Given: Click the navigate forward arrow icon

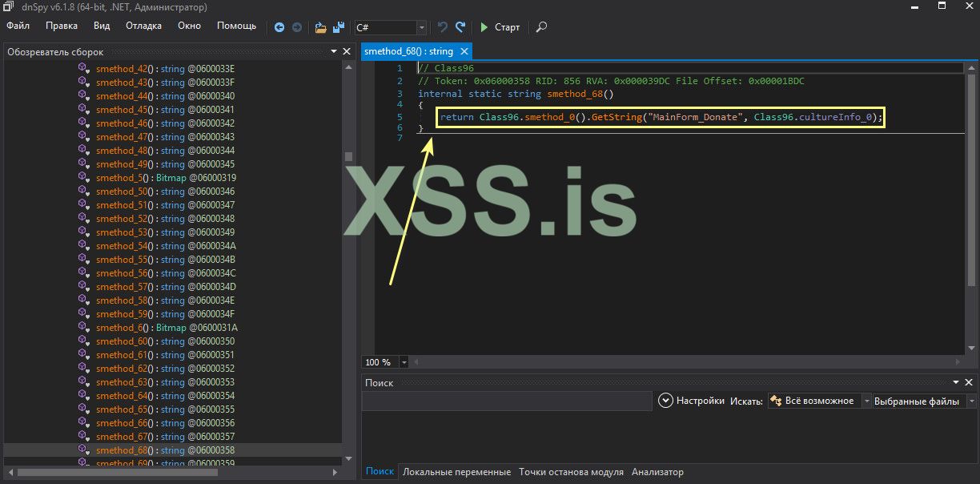Looking at the screenshot, I should (x=297, y=27).
